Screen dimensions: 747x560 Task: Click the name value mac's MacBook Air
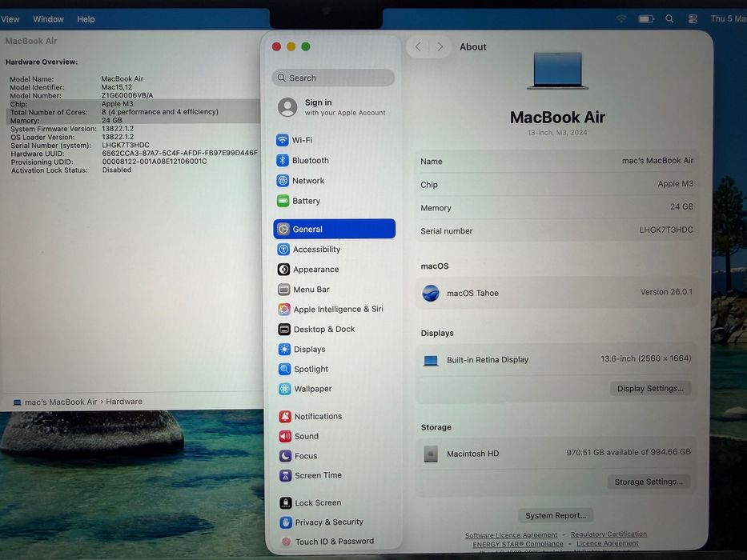click(657, 161)
